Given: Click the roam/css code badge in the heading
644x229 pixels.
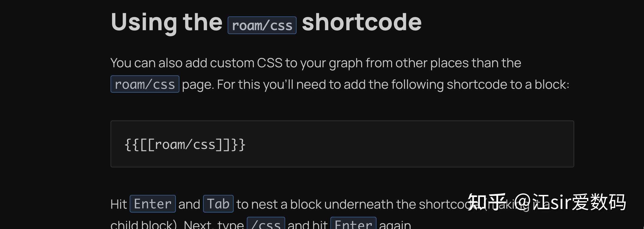Looking at the screenshot, I should [262, 25].
